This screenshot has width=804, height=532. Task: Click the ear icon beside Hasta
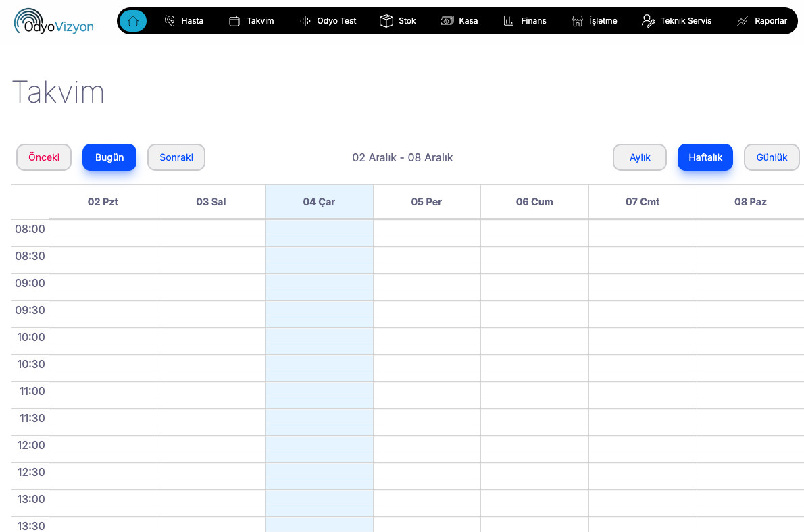click(x=170, y=21)
